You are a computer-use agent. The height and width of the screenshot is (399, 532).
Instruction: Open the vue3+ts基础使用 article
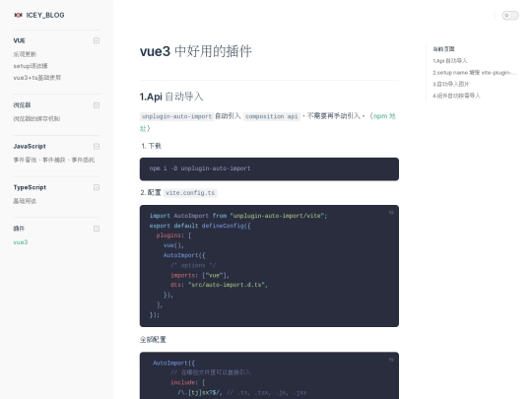(37, 78)
